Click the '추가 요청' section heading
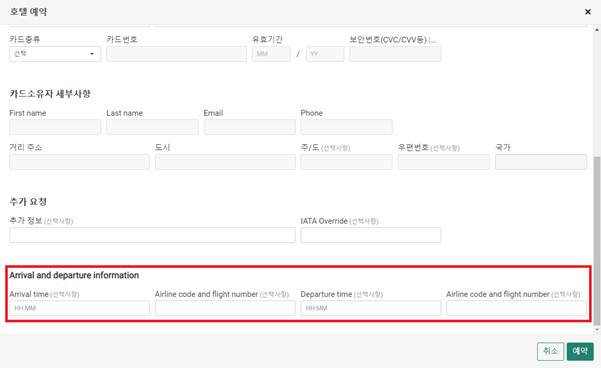Screen dimensions: 601x368 28,202
